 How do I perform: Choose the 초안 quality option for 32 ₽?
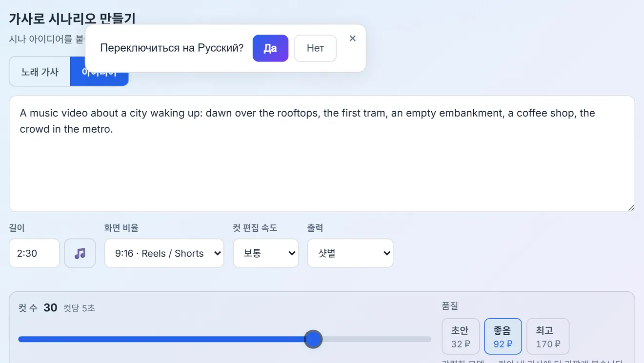point(461,337)
